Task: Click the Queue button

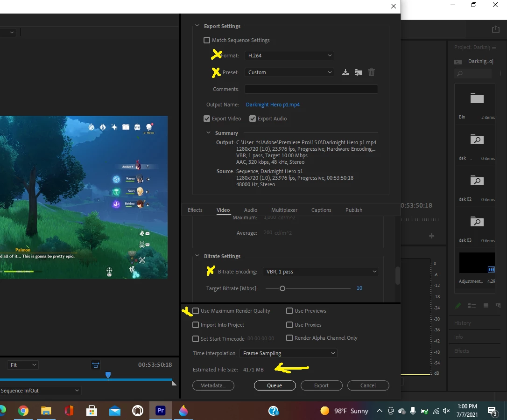Action: pos(275,385)
